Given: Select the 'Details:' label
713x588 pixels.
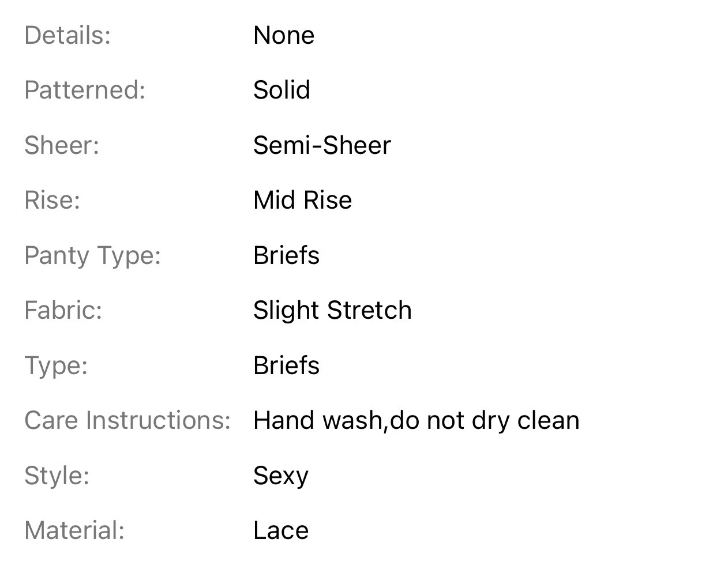Looking at the screenshot, I should pyautogui.click(x=67, y=36).
